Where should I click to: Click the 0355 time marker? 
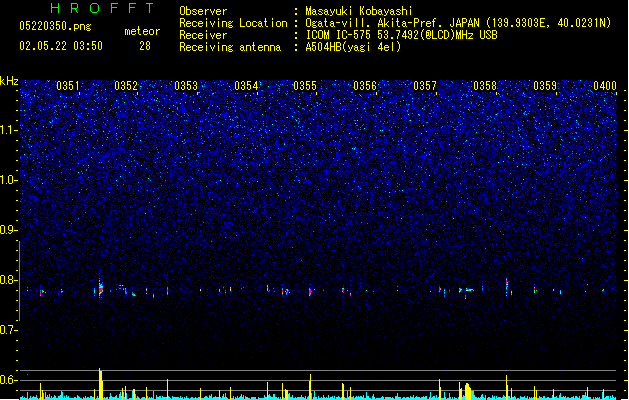coord(305,86)
